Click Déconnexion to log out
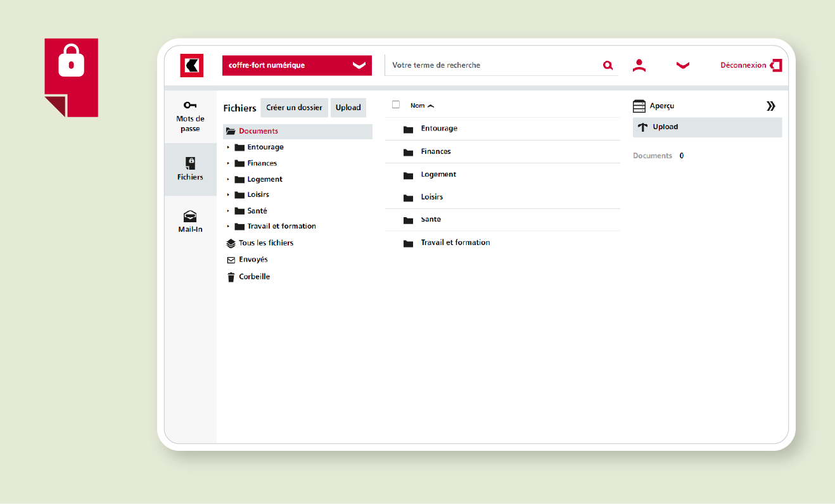Screen dimensions: 835x504 (x=750, y=65)
